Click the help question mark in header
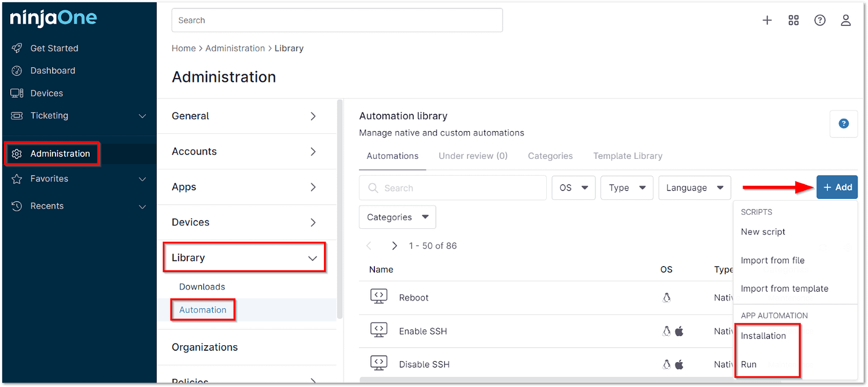This screenshot has width=868, height=387. (x=819, y=20)
